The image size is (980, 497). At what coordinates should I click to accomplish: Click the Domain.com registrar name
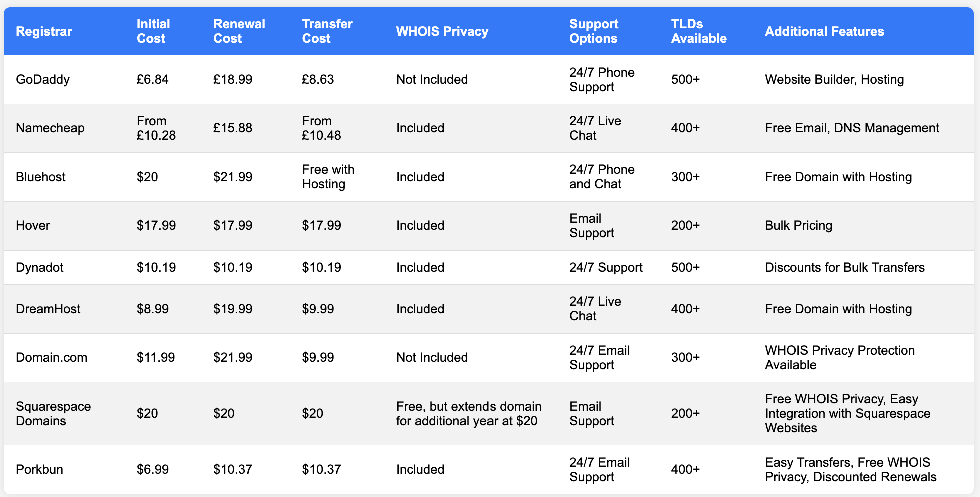[51, 357]
